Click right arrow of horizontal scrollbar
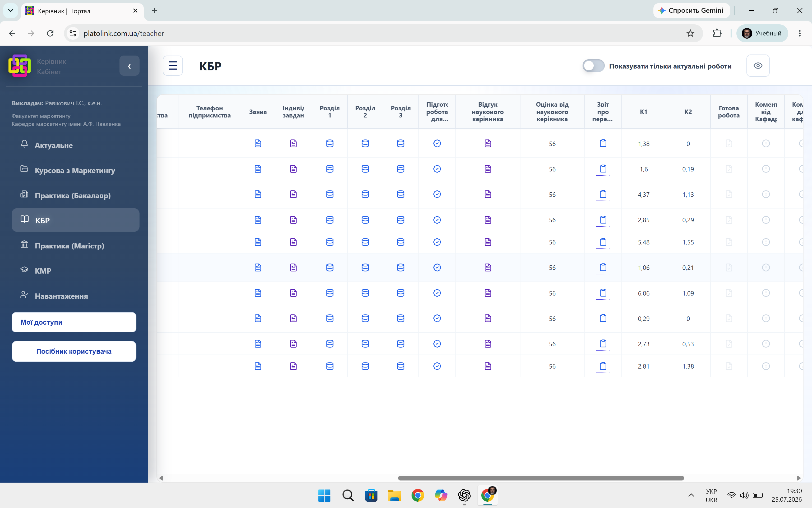 pos(799,478)
